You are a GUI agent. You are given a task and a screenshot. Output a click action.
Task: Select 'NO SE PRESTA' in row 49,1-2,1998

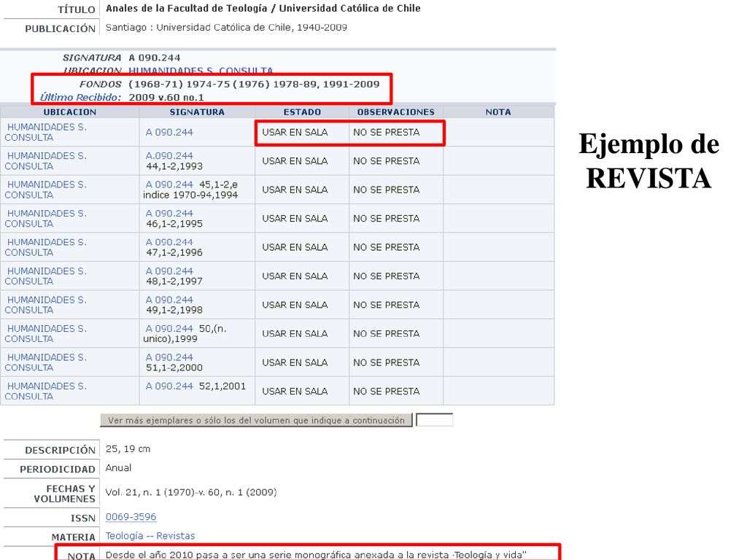(x=387, y=305)
